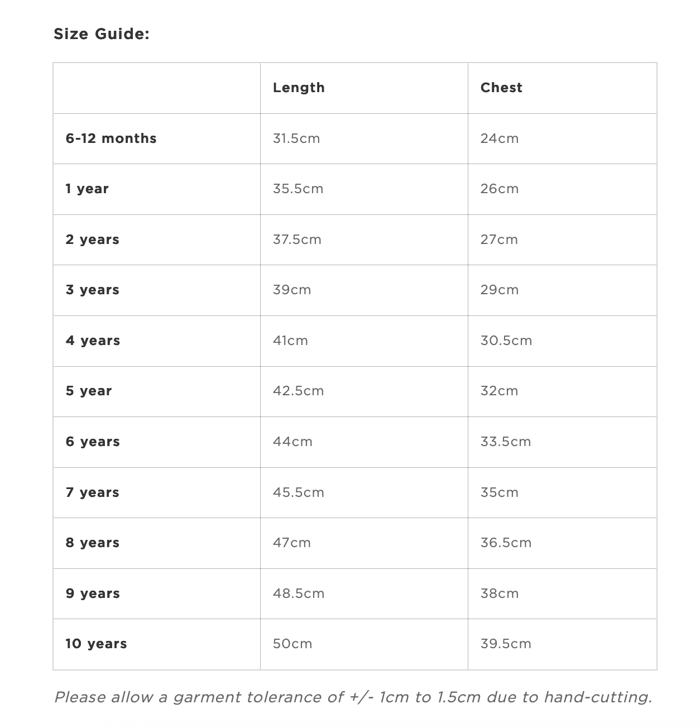This screenshot has height=728, width=700.
Task: Select the 2 years size row label
Action: (x=93, y=240)
